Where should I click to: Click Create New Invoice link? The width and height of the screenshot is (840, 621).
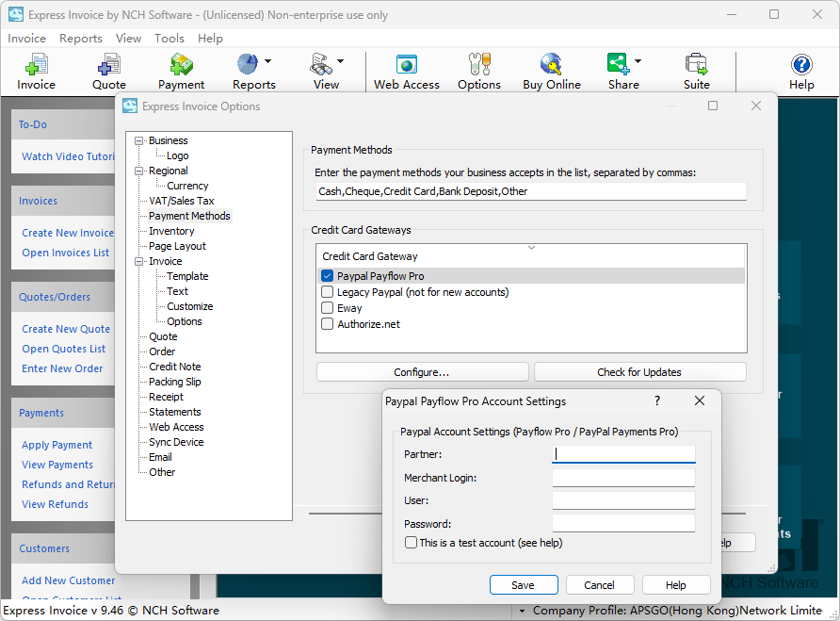point(68,233)
